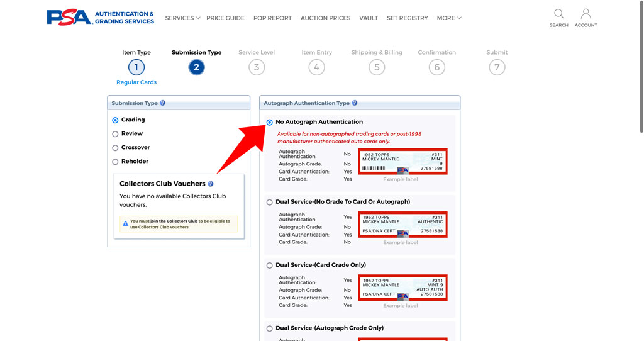
Task: Select Dual Service Autograph Grade Only
Action: tap(269, 328)
